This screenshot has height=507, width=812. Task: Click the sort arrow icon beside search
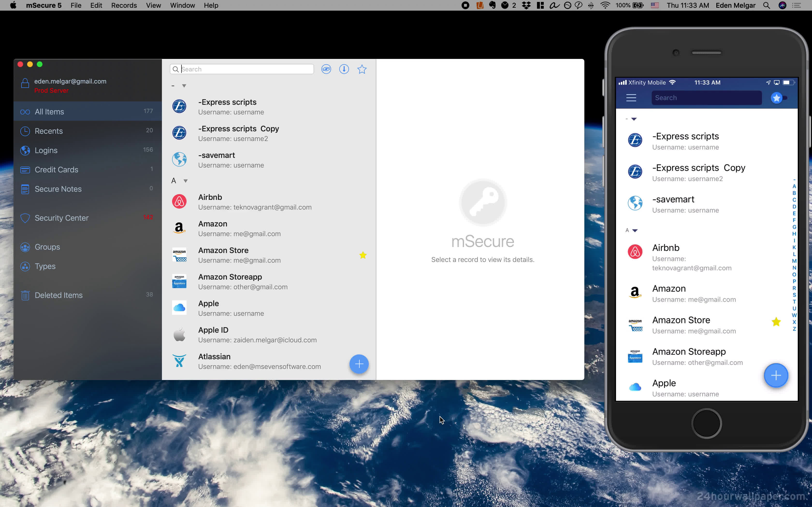point(344,69)
